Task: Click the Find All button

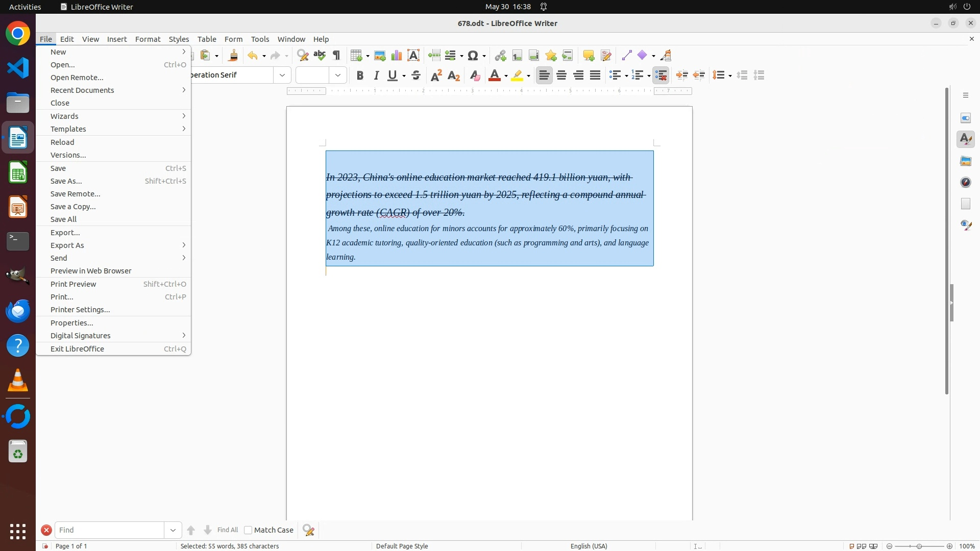Action: [227, 530]
